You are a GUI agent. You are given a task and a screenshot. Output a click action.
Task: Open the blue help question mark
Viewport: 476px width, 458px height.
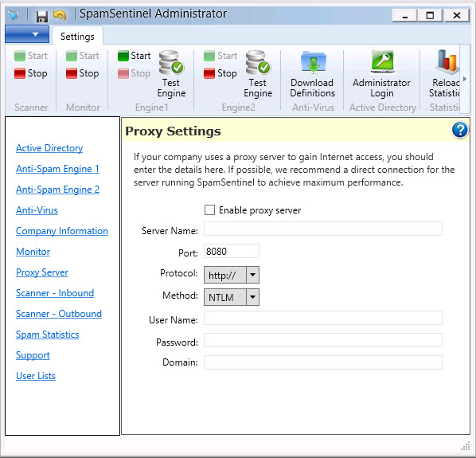click(x=460, y=131)
